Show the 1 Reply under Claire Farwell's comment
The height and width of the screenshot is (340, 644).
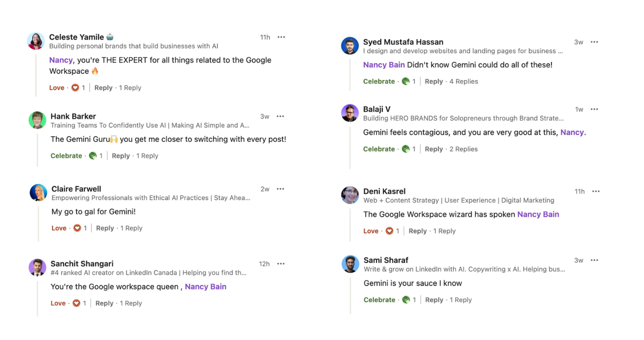(x=131, y=228)
